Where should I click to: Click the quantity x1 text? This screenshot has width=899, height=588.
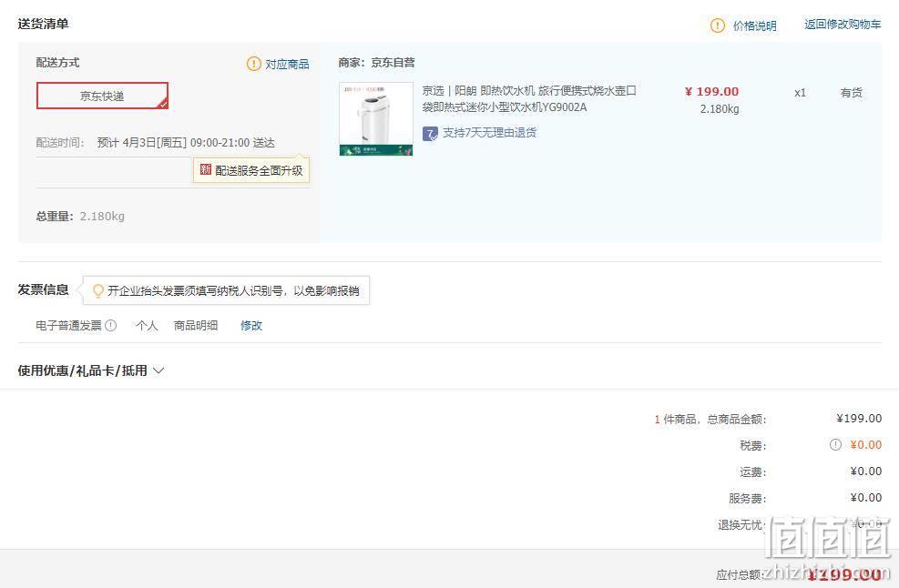pos(800,93)
